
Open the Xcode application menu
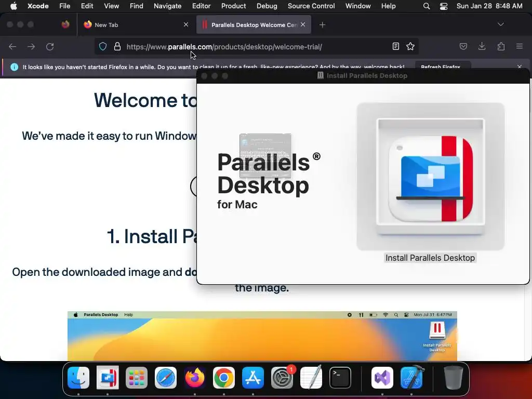click(38, 6)
